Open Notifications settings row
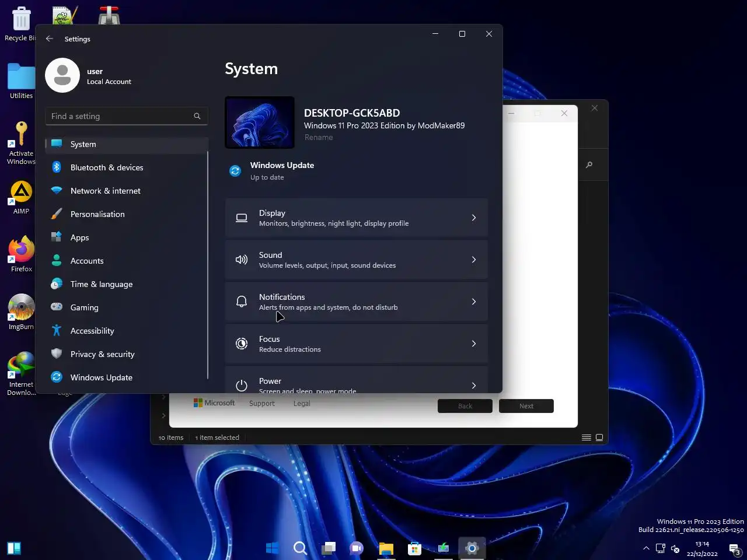The width and height of the screenshot is (747, 560). (356, 302)
